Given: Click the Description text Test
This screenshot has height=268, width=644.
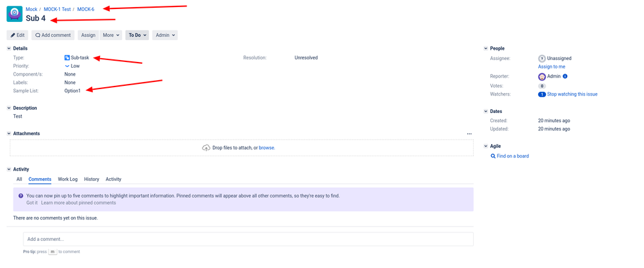Looking at the screenshot, I should click(x=17, y=116).
